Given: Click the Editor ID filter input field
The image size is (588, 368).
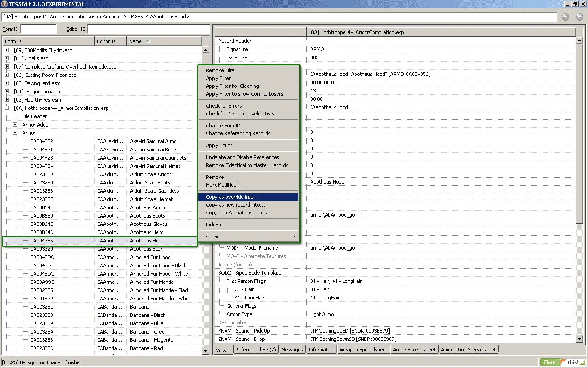Looking at the screenshot, I should tap(148, 29).
